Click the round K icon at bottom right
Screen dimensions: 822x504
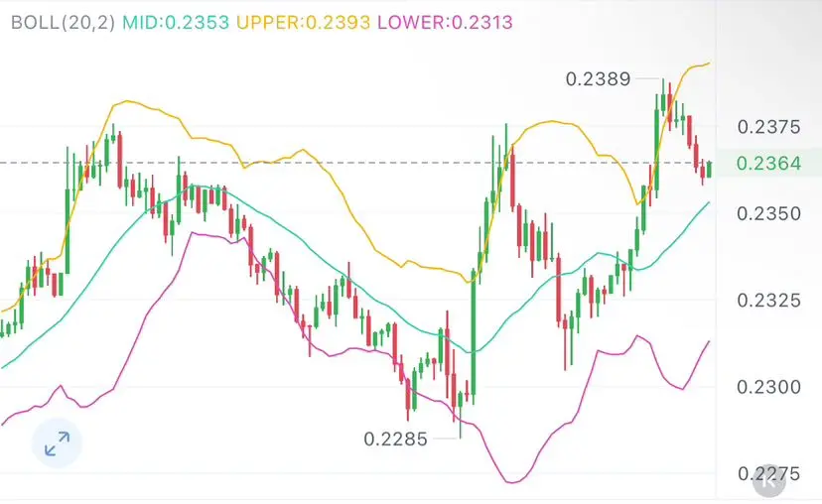tap(769, 480)
